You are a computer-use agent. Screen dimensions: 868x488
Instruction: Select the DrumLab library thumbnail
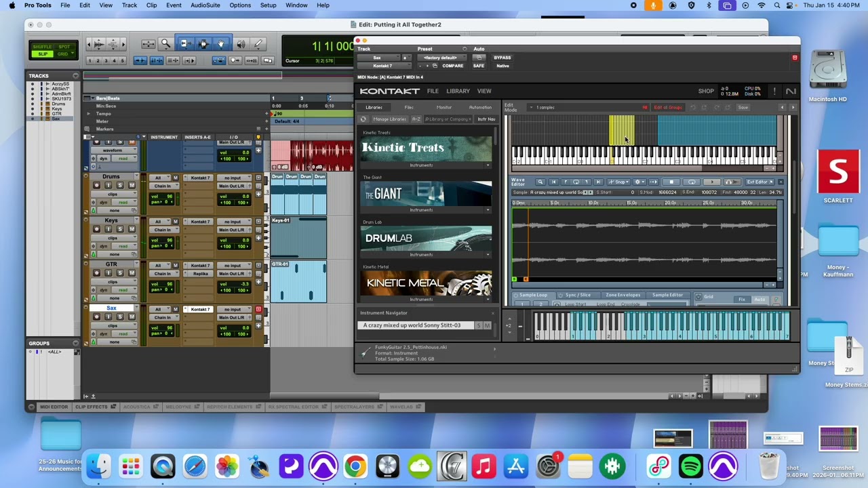426,239
